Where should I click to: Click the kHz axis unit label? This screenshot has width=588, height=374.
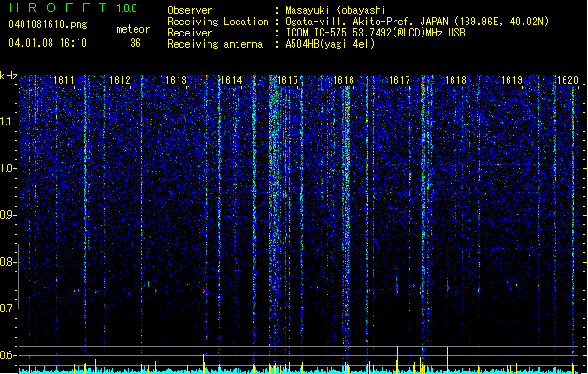point(8,76)
